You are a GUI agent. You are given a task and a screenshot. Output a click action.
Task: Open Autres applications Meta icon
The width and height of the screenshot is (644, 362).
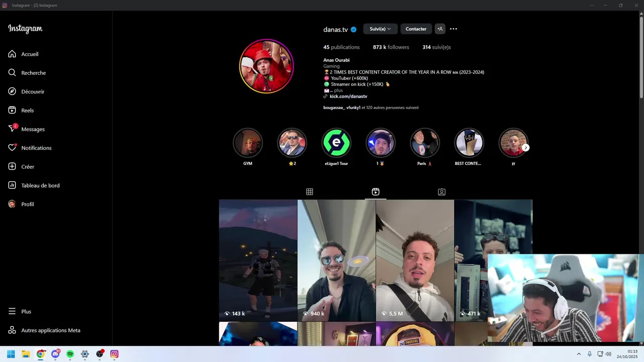click(12, 330)
